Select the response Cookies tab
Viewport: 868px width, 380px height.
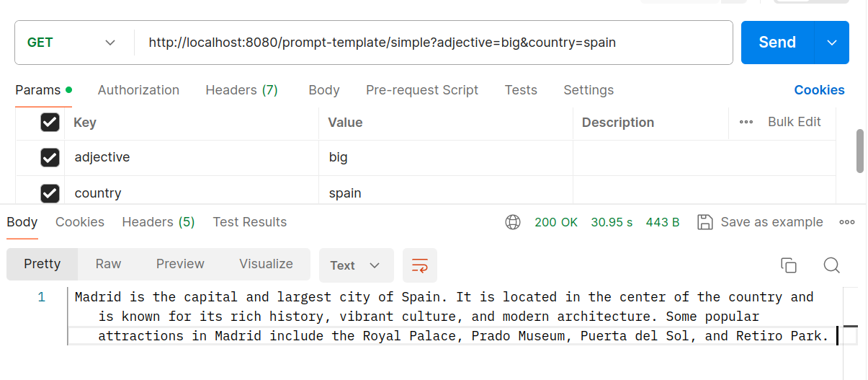point(80,222)
